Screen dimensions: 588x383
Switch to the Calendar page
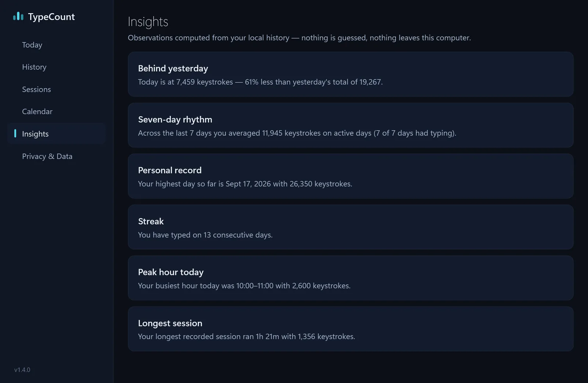coord(57,111)
